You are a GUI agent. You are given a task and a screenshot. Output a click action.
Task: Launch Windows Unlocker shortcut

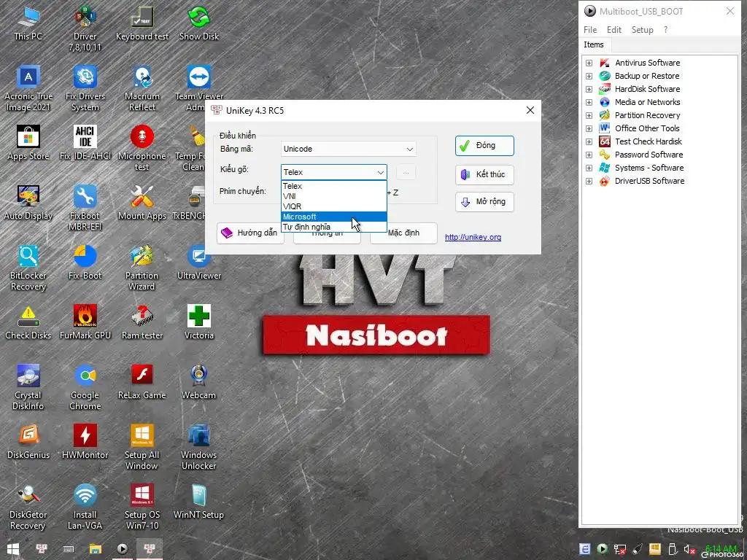[198, 448]
